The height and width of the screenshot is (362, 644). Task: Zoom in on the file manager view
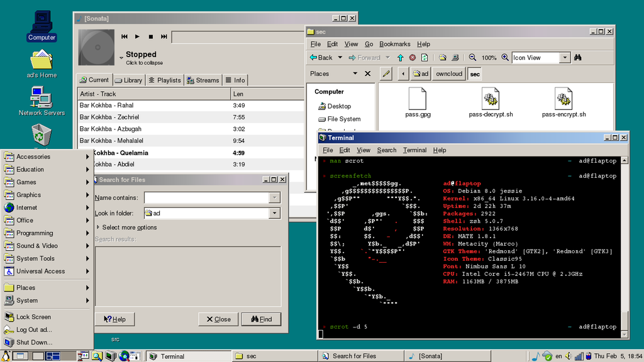pos(505,58)
